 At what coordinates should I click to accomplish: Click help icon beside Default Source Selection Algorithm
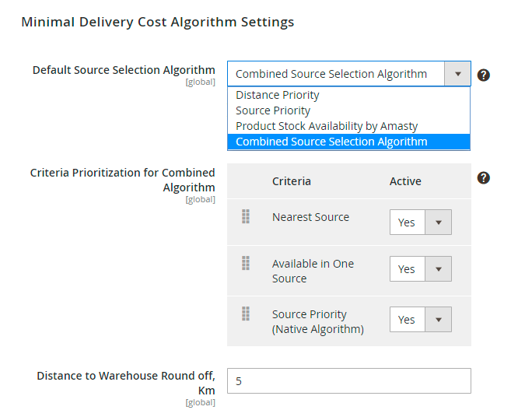[483, 75]
